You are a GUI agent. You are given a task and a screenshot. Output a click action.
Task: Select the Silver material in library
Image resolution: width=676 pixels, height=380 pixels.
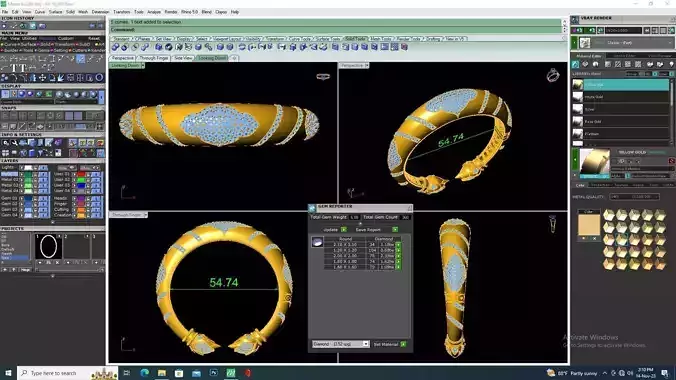621,109
